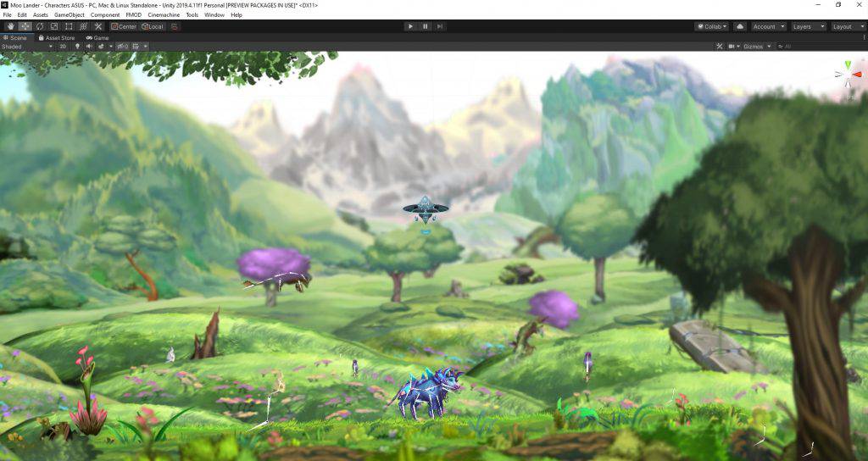Select the Rotate tool
Screen dimensions: 868x461
40,26
